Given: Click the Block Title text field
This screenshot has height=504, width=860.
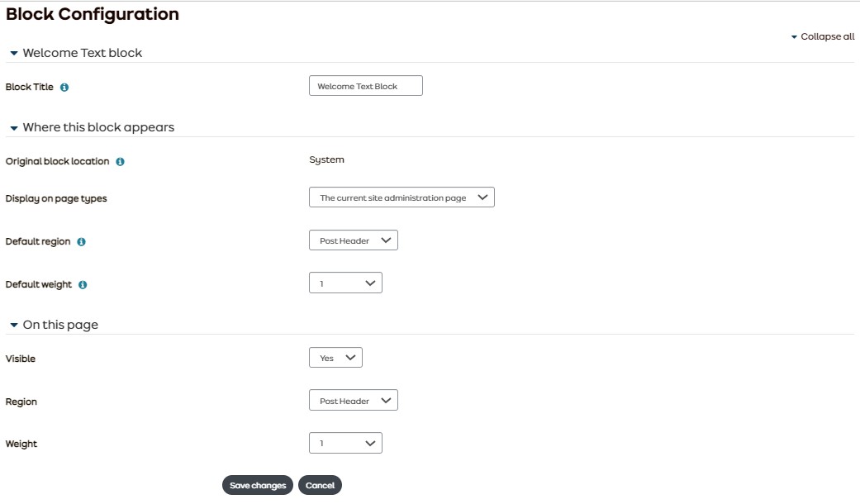Looking at the screenshot, I should (x=365, y=86).
